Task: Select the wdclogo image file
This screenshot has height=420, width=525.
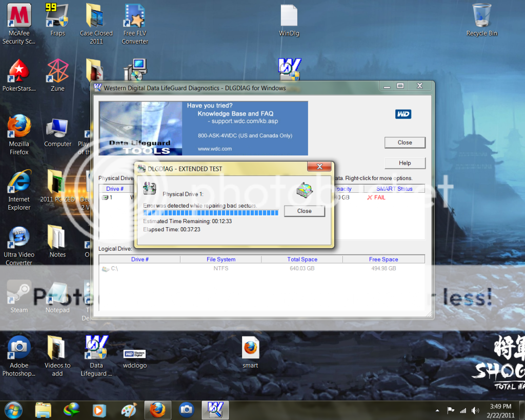Action: click(x=135, y=358)
